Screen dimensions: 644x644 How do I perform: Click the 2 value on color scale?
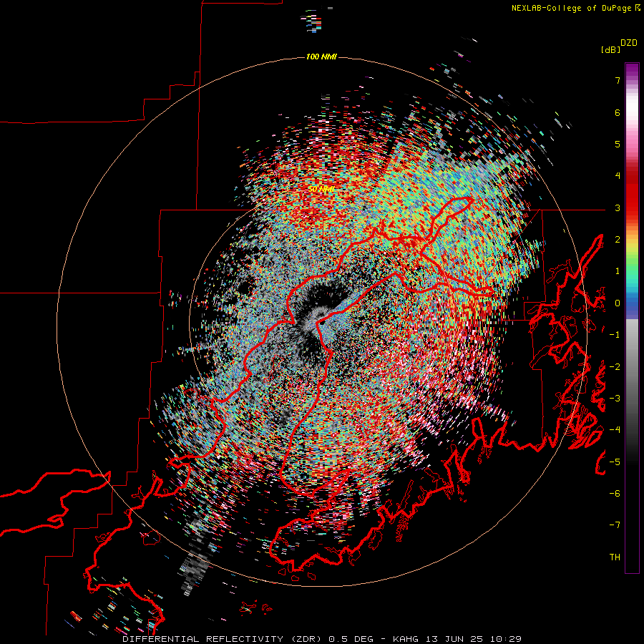point(618,240)
